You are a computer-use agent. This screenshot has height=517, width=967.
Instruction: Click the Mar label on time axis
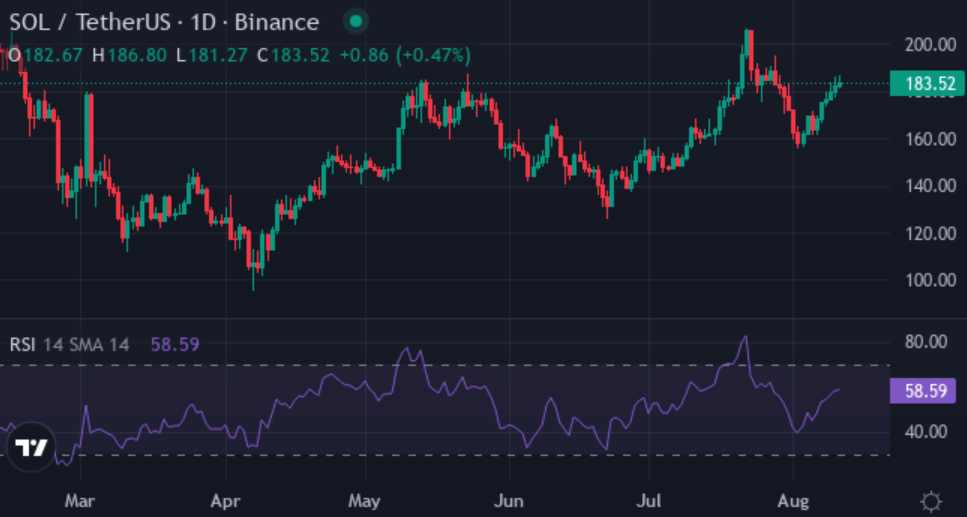click(x=80, y=501)
